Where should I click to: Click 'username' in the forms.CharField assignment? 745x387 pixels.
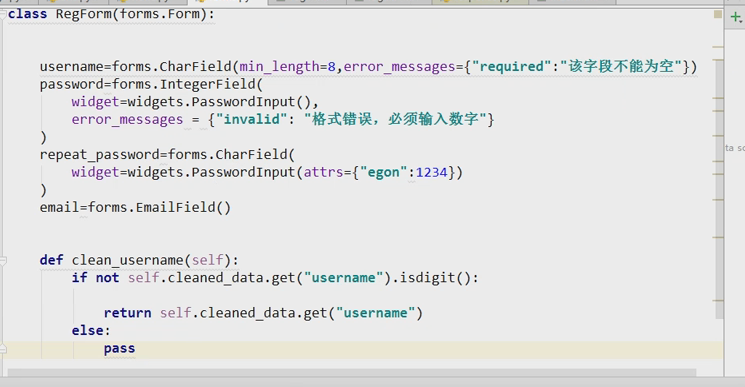[71, 66]
